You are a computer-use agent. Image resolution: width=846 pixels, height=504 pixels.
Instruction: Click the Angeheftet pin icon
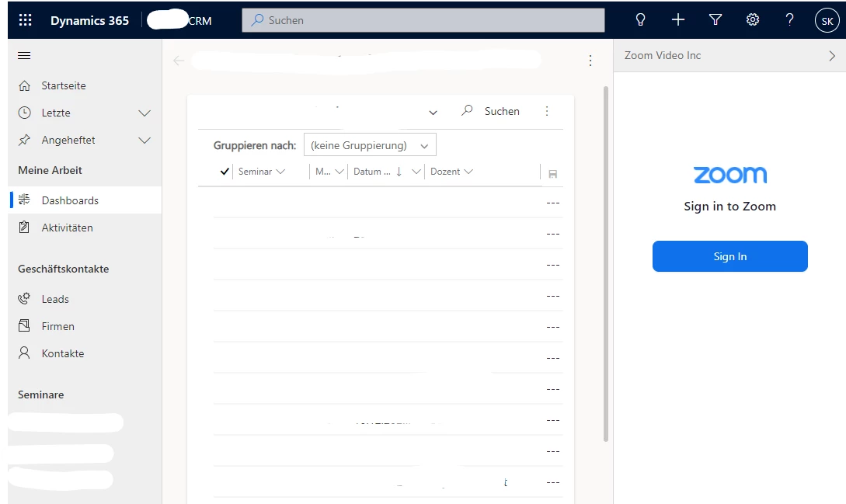point(24,140)
